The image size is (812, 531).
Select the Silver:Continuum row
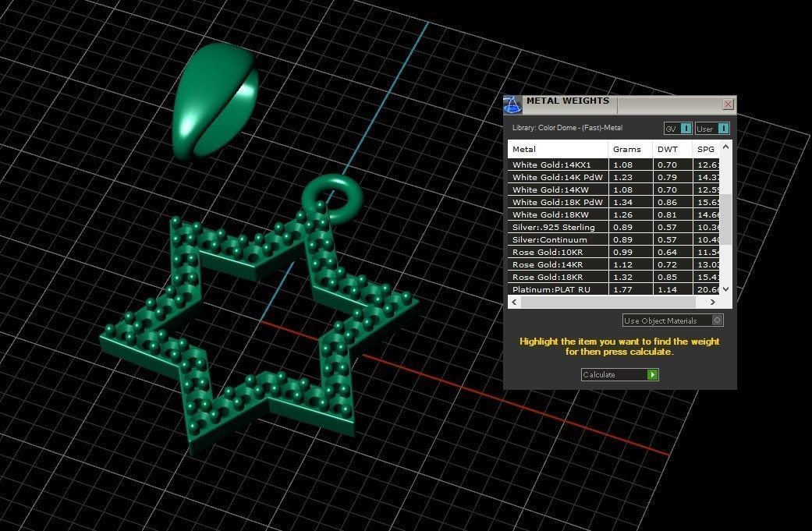pyautogui.click(x=614, y=239)
